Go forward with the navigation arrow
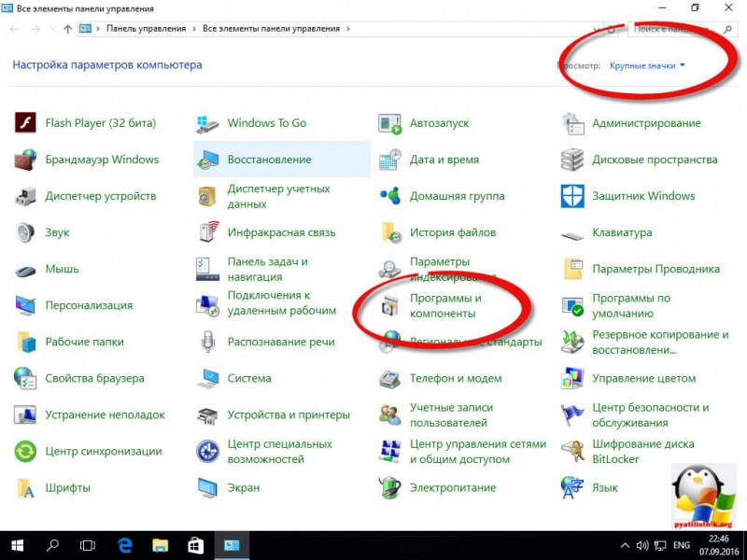The height and width of the screenshot is (560, 747). click(x=35, y=29)
